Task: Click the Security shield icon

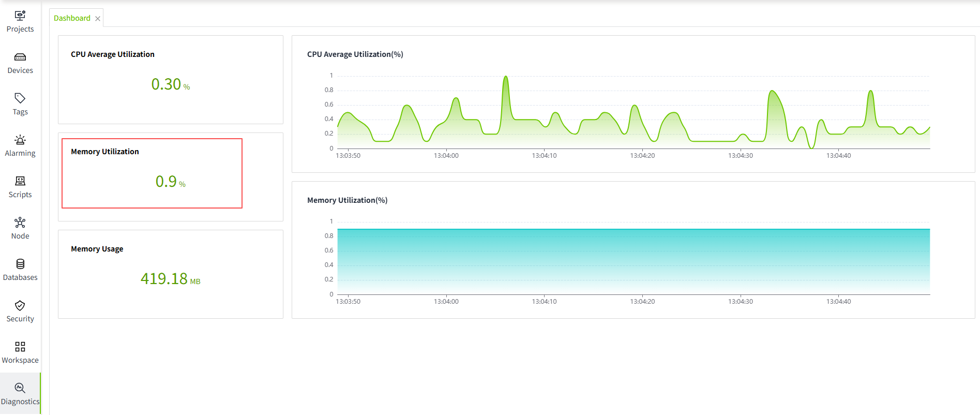Action: coord(20,305)
